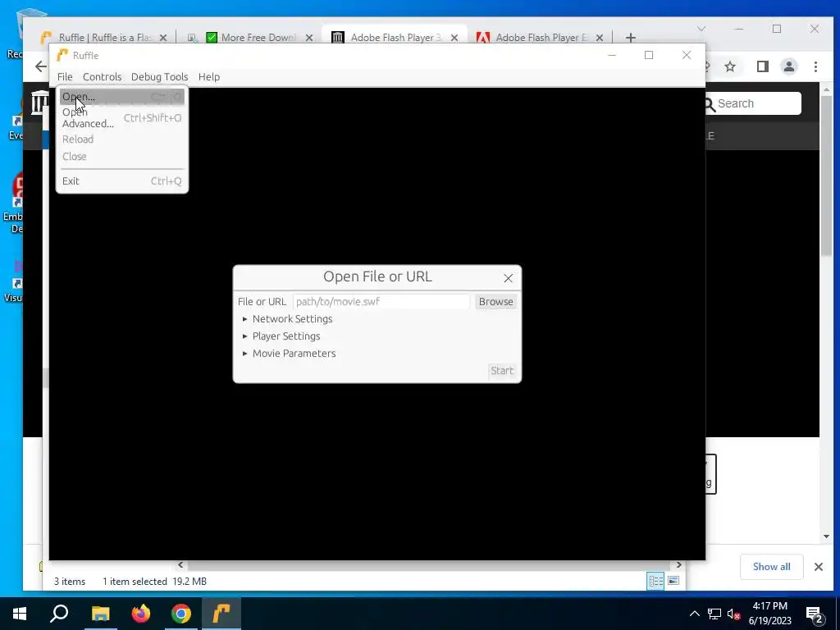Bookmark this page with star icon
Image resolution: width=840 pixels, height=630 pixels.
coord(729,66)
